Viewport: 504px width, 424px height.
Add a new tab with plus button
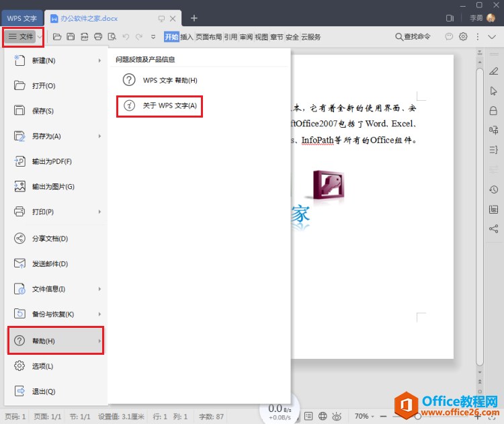[194, 18]
